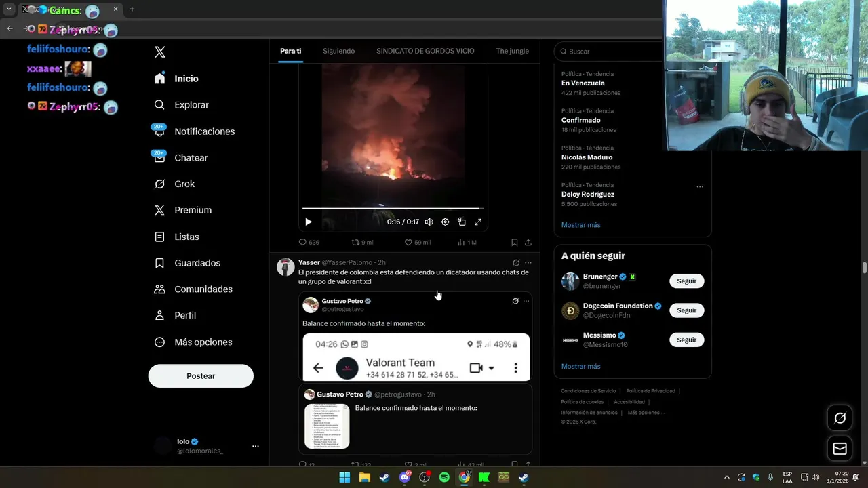
Task: Play the fire video
Action: [x=309, y=222]
